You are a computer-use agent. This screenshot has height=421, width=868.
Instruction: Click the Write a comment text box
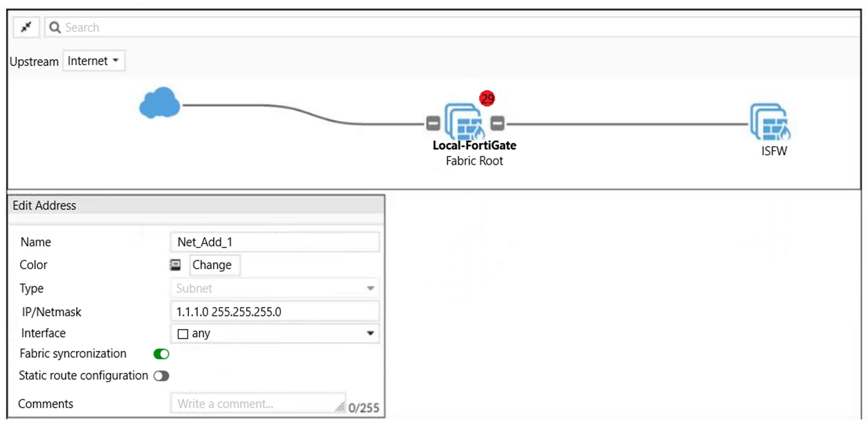coord(258,403)
